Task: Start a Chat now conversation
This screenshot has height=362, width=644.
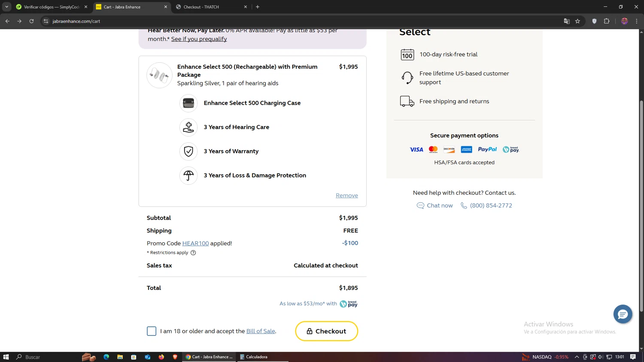Action: pyautogui.click(x=435, y=205)
